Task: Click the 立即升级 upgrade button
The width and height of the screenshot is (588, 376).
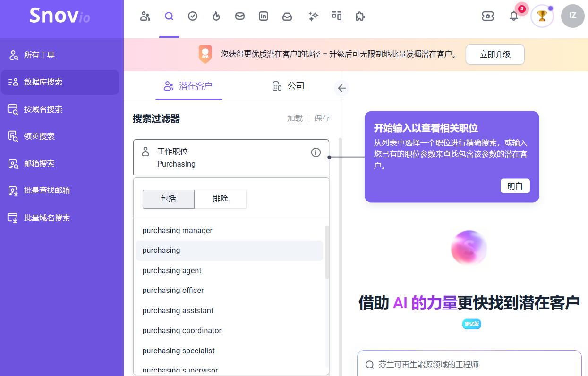Action: 495,54
